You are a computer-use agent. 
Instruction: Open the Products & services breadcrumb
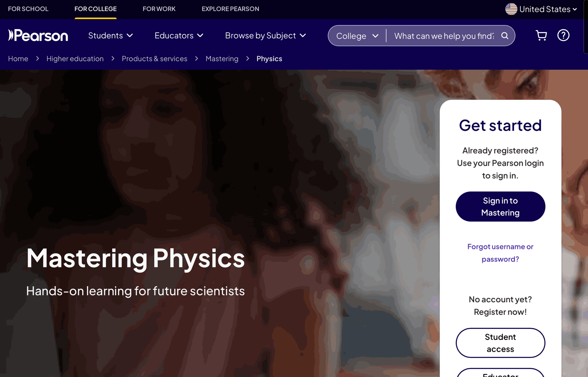(154, 59)
